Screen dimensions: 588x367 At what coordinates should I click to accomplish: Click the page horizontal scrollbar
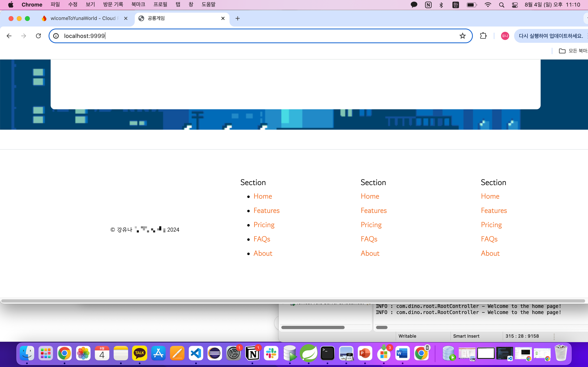(293, 301)
